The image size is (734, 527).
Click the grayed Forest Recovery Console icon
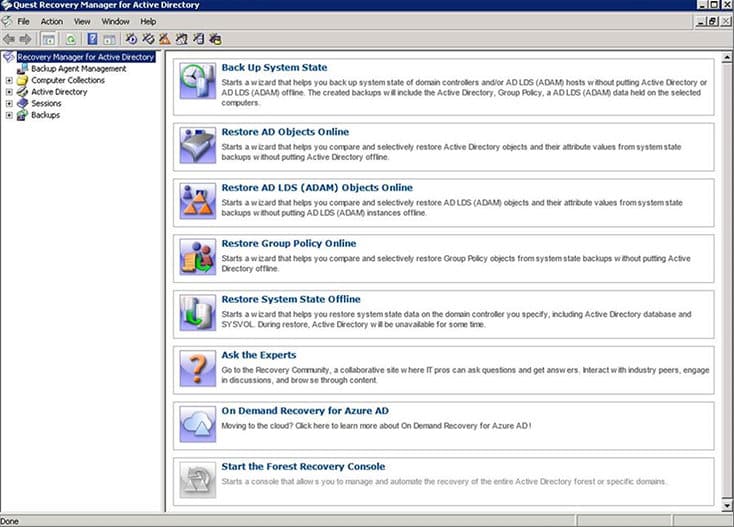[x=198, y=480]
